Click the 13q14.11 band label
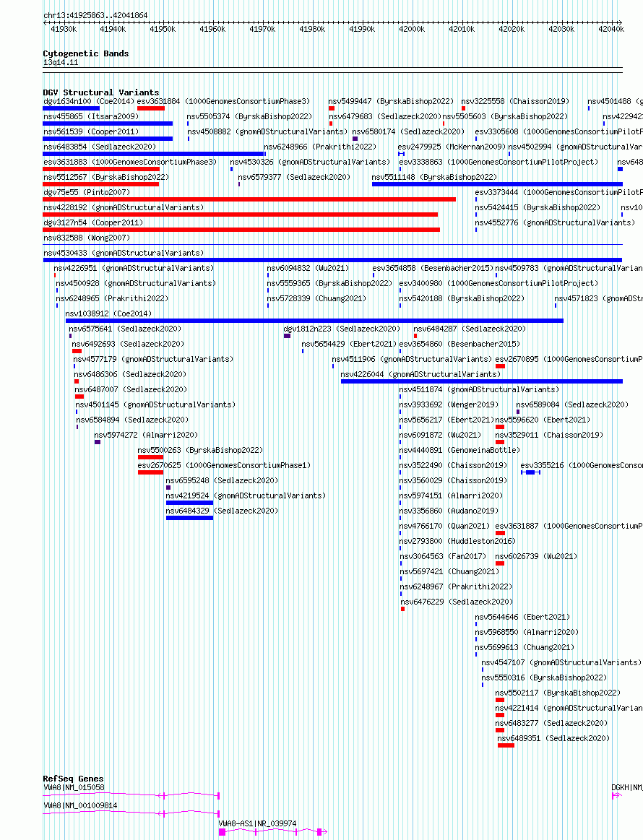The width and height of the screenshot is (643, 840). click(61, 62)
